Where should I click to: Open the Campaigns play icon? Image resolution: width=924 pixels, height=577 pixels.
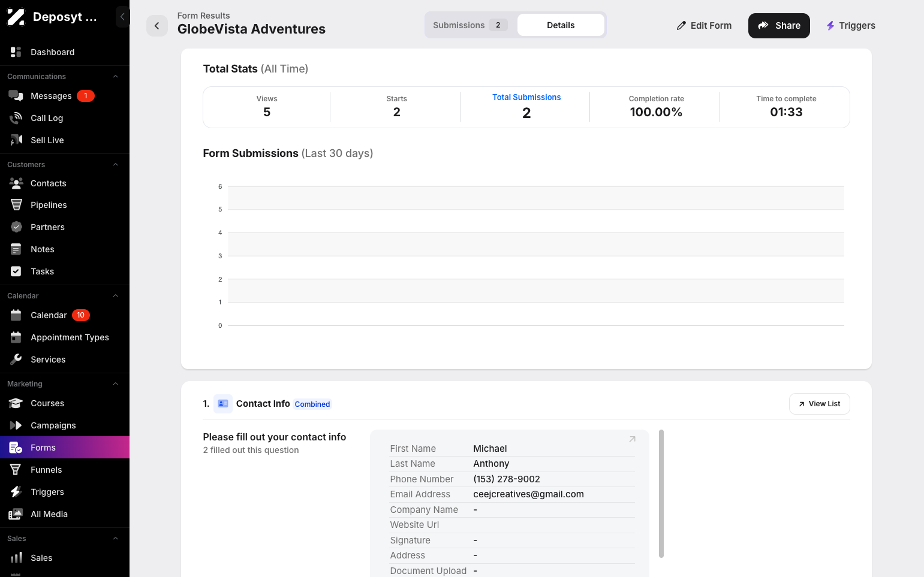coord(16,425)
